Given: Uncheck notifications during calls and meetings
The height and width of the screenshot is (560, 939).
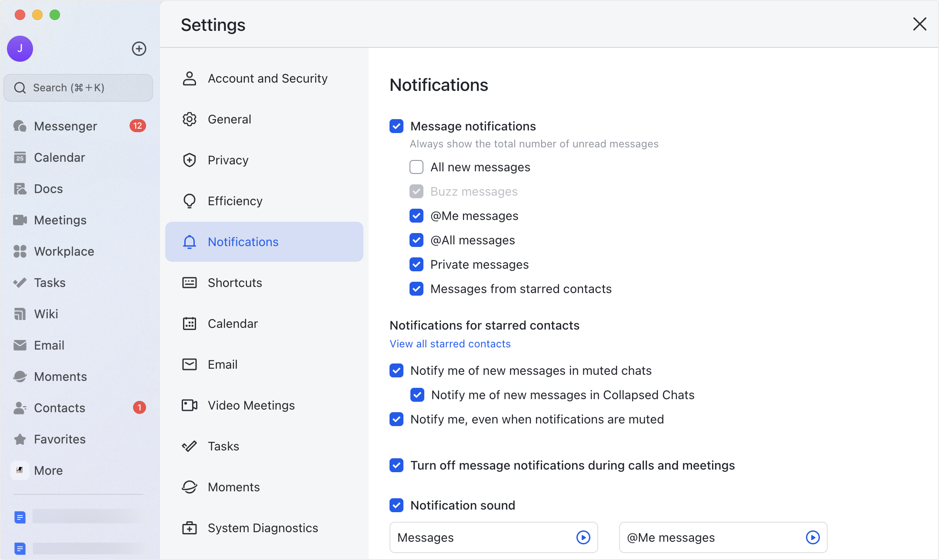Looking at the screenshot, I should click(396, 465).
